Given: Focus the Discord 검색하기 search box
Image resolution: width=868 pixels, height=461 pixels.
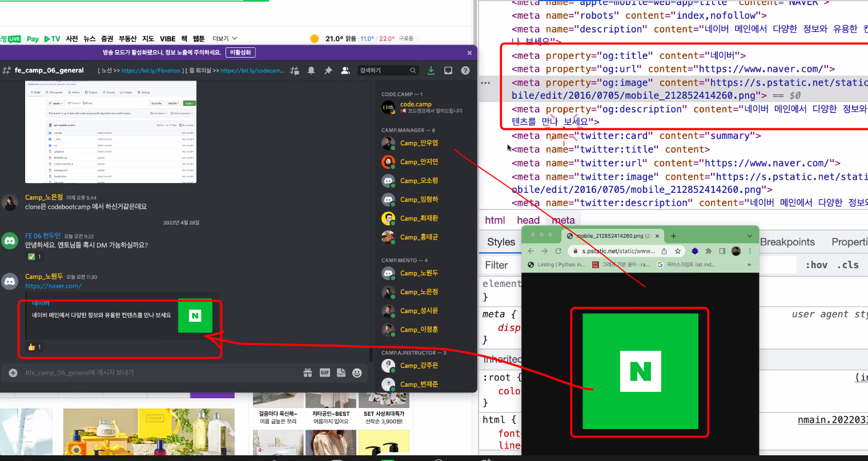Looking at the screenshot, I should point(388,70).
